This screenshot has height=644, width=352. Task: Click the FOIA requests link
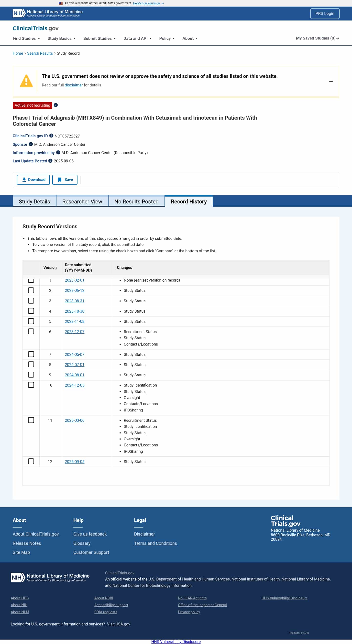106,612
